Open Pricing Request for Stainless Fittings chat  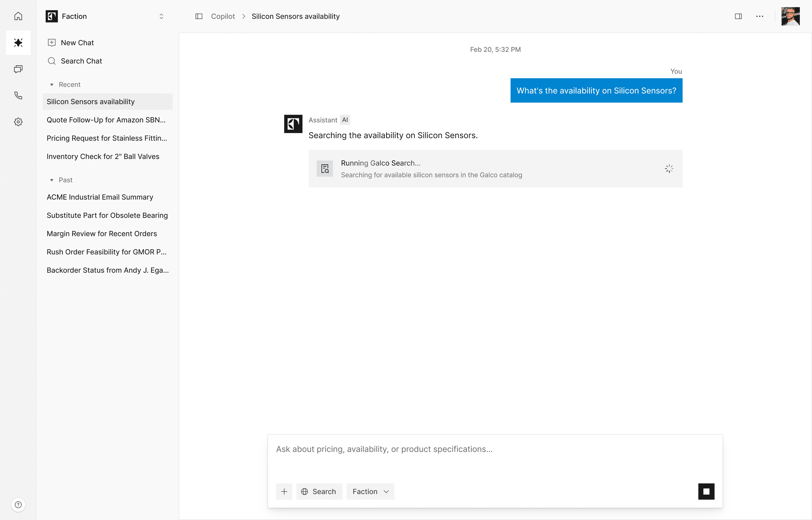pos(107,138)
